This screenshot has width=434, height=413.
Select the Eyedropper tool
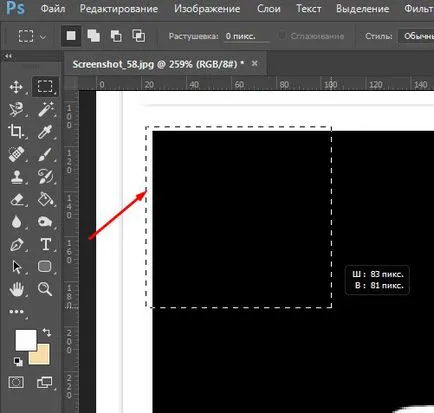click(x=45, y=131)
